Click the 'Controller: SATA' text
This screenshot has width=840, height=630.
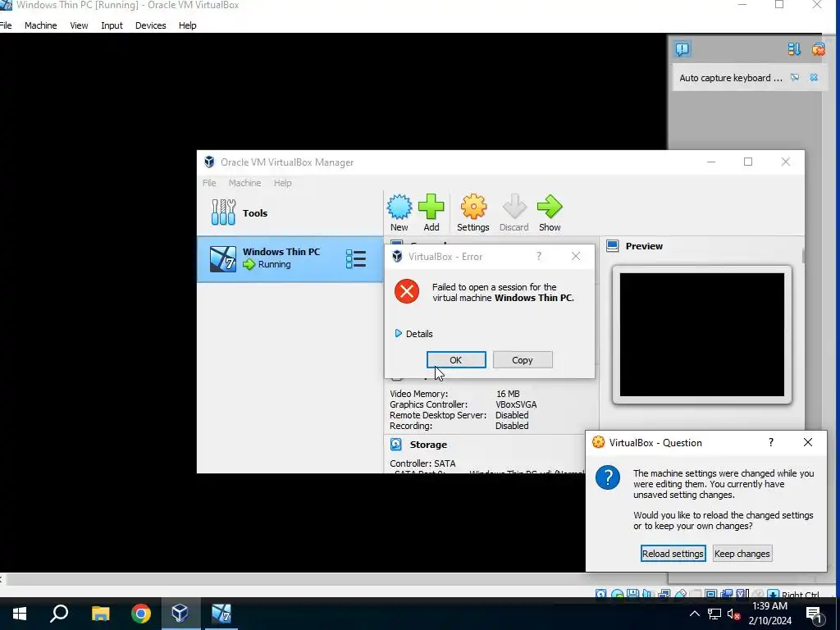coord(422,463)
